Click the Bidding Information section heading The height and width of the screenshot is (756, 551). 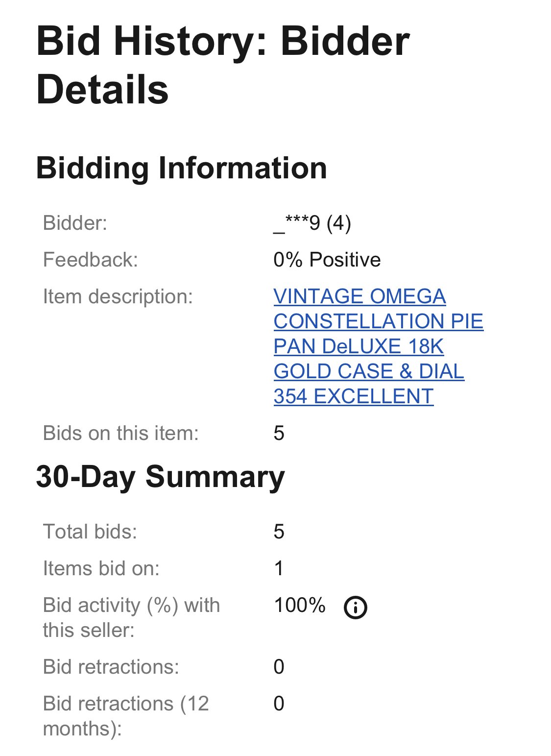(181, 168)
